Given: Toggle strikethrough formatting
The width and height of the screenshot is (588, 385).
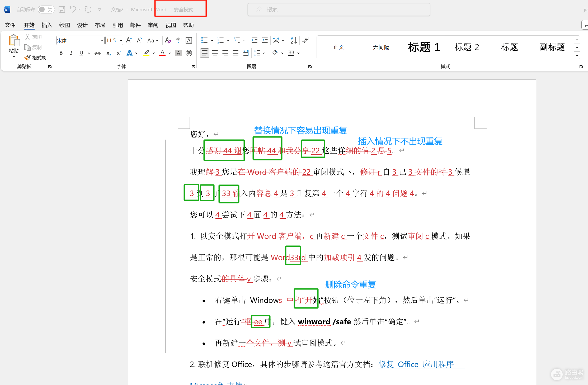Looking at the screenshot, I should coord(98,53).
